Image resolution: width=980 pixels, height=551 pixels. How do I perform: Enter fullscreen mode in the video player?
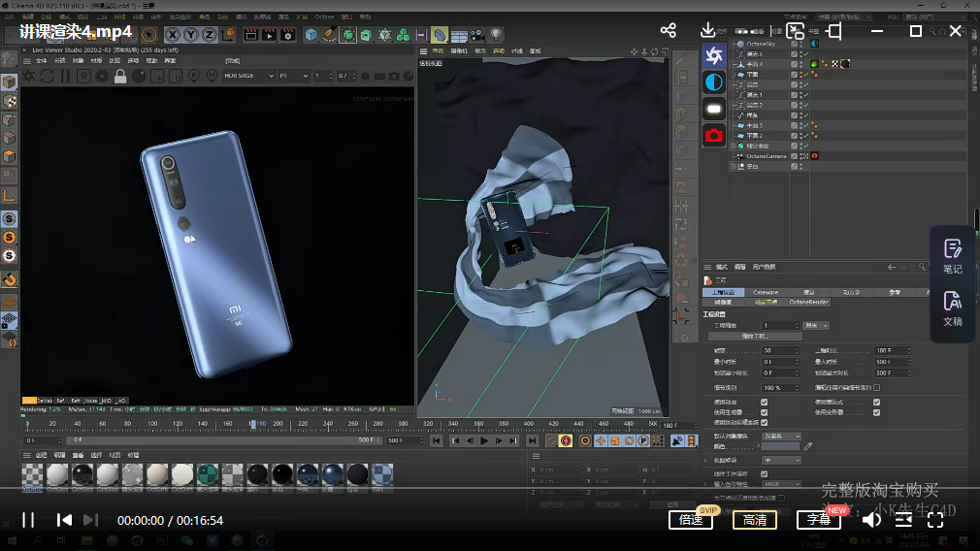point(935,520)
